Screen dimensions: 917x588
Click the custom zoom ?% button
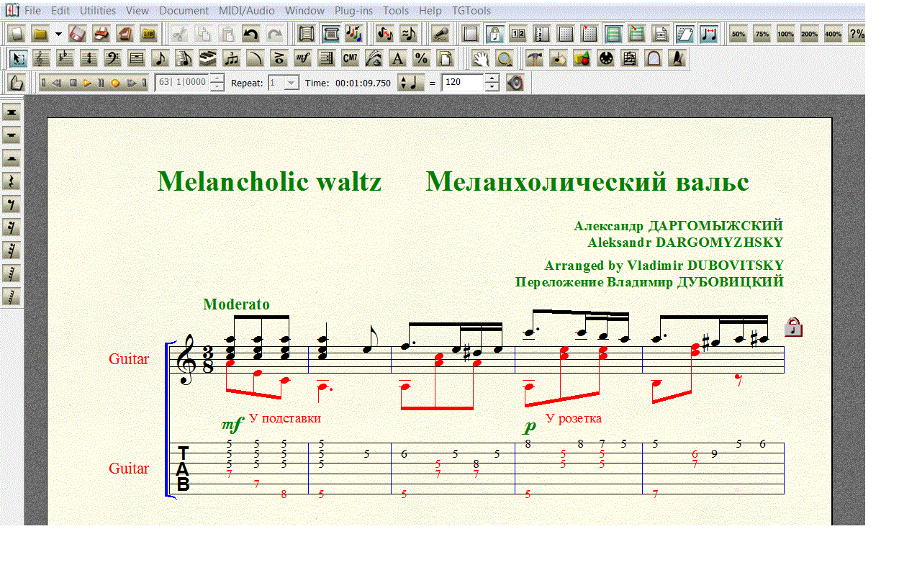point(857,34)
